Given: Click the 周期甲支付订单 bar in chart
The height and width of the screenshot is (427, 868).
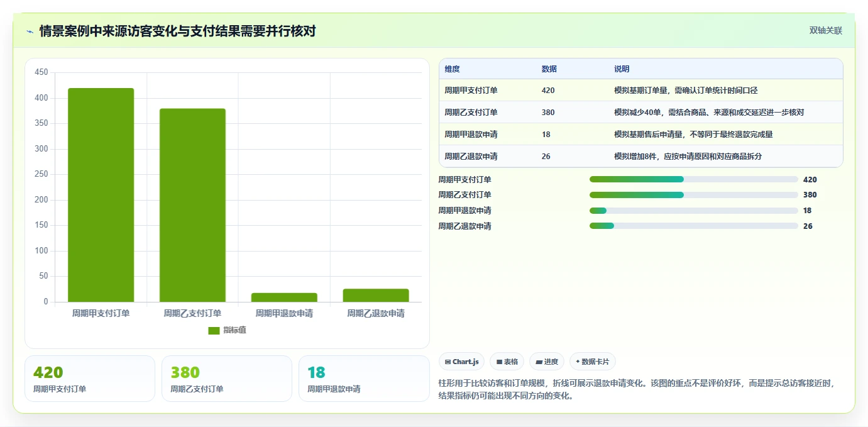Looking at the screenshot, I should click(x=101, y=195).
